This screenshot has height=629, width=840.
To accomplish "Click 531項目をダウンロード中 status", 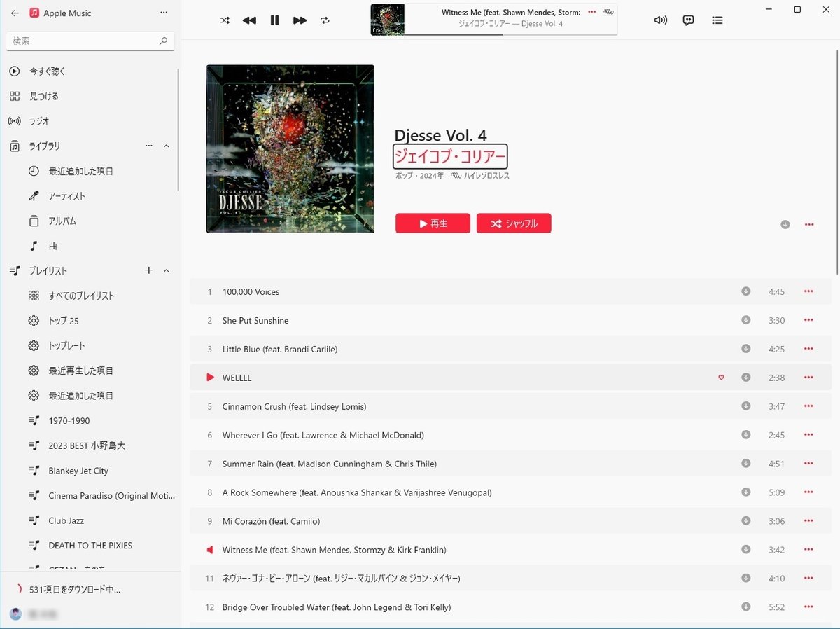I will click(75, 590).
